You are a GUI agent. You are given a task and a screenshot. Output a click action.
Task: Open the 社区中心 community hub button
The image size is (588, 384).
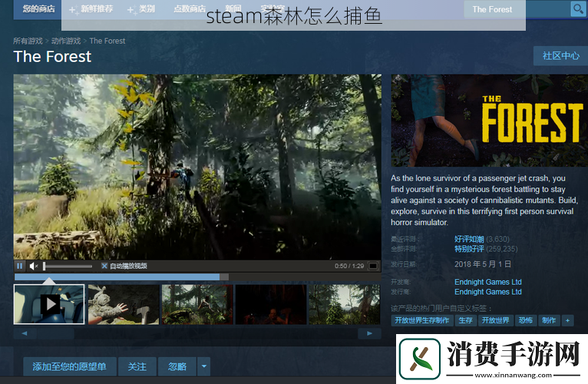pos(560,56)
